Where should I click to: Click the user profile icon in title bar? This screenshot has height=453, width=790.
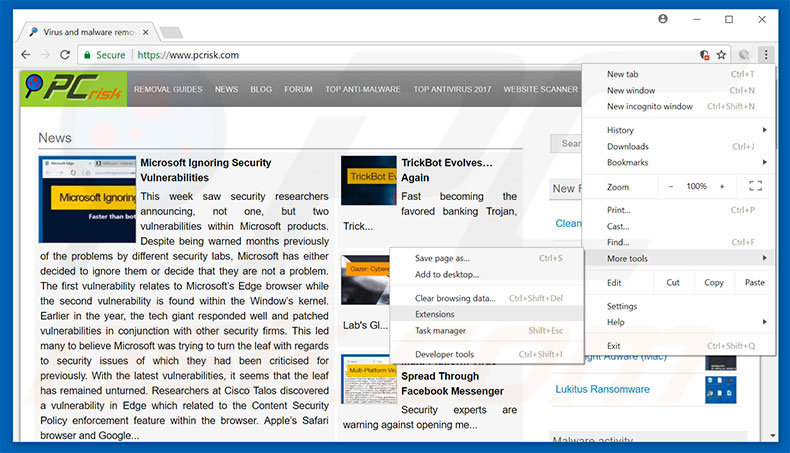click(663, 19)
